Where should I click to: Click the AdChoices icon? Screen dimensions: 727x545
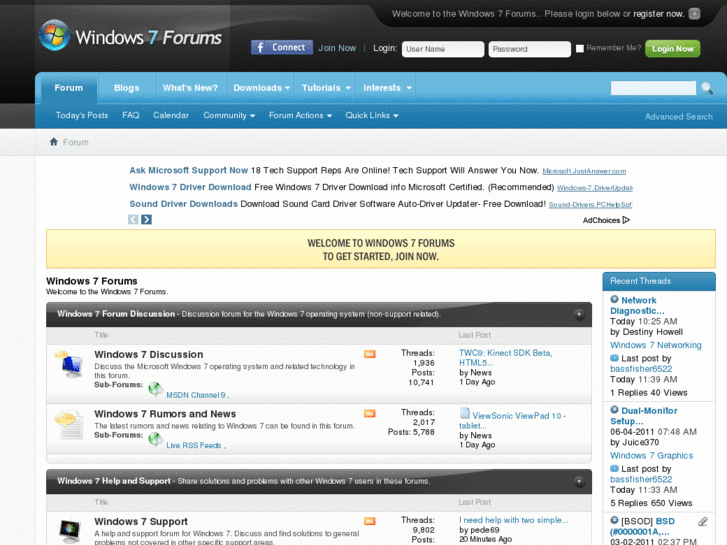click(626, 220)
